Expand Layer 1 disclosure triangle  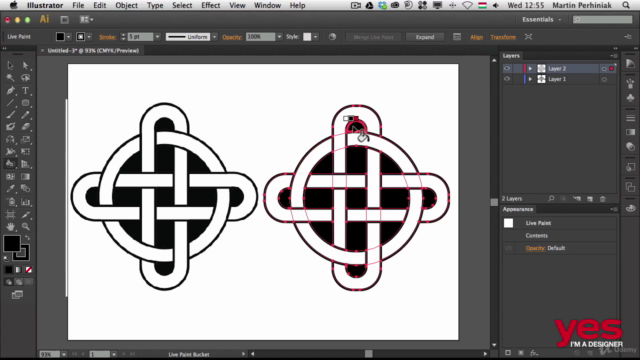click(530, 79)
